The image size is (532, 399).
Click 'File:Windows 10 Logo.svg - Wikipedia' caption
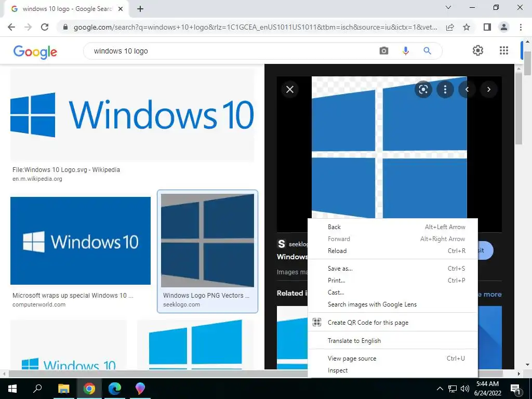point(66,170)
